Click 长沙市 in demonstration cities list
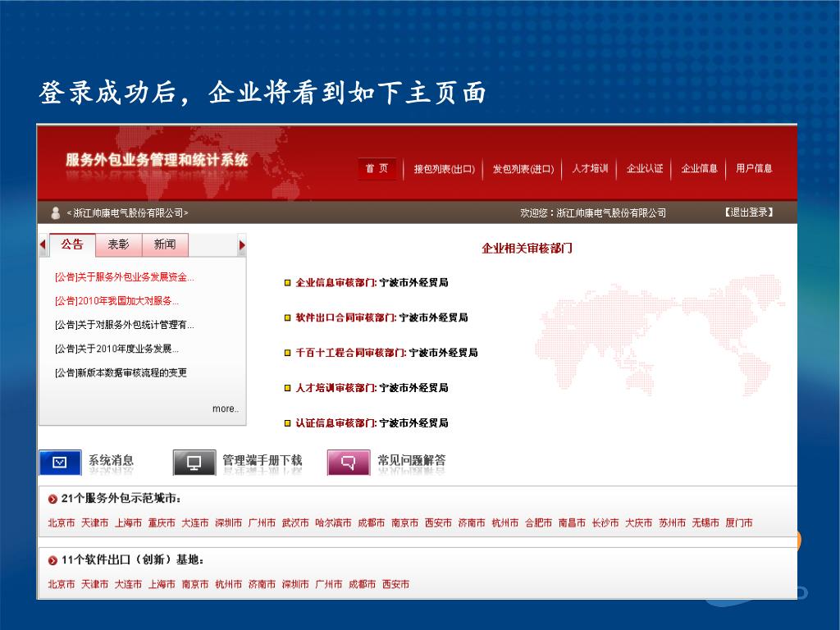Viewport: 840px width, 630px height. click(x=605, y=523)
